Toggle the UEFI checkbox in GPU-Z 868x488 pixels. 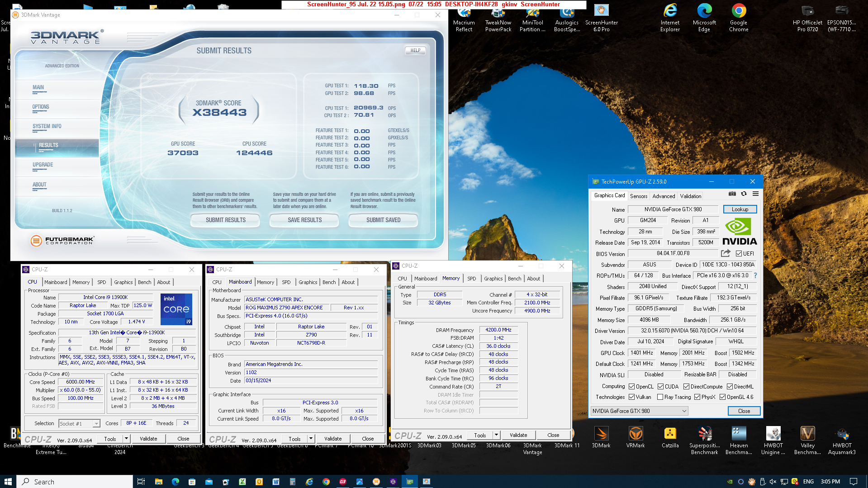(x=739, y=254)
